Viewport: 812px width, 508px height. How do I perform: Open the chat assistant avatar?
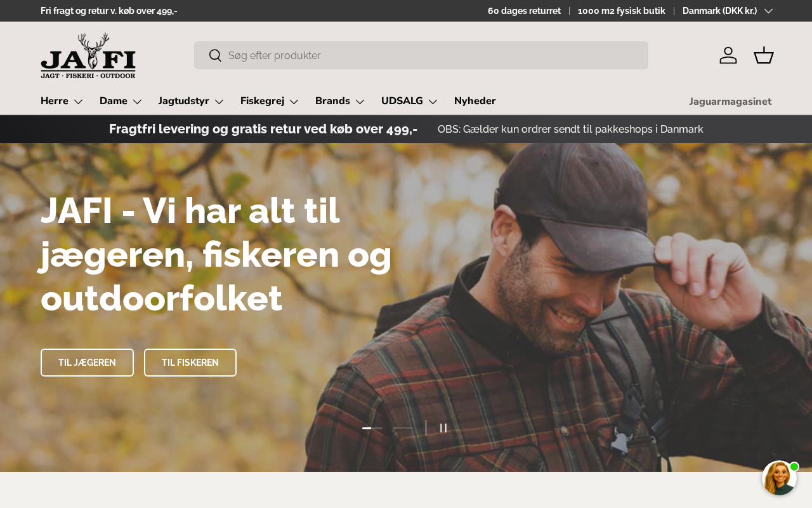pyautogui.click(x=780, y=478)
